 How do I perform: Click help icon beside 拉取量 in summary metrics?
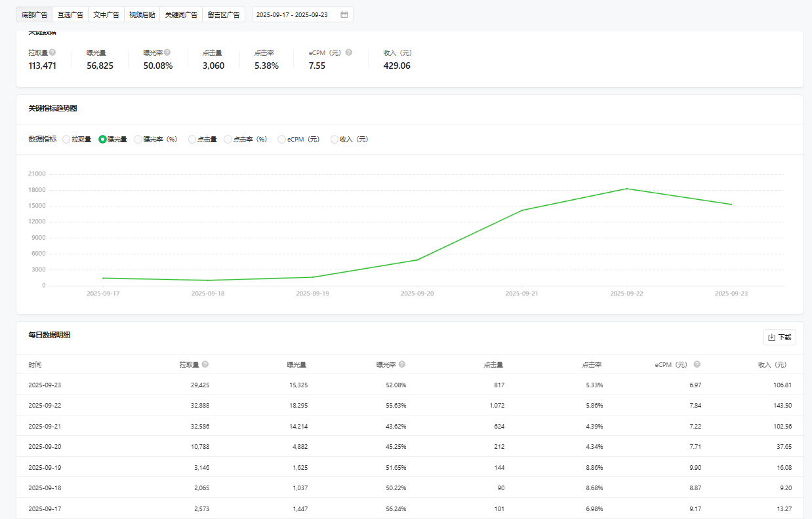52,52
